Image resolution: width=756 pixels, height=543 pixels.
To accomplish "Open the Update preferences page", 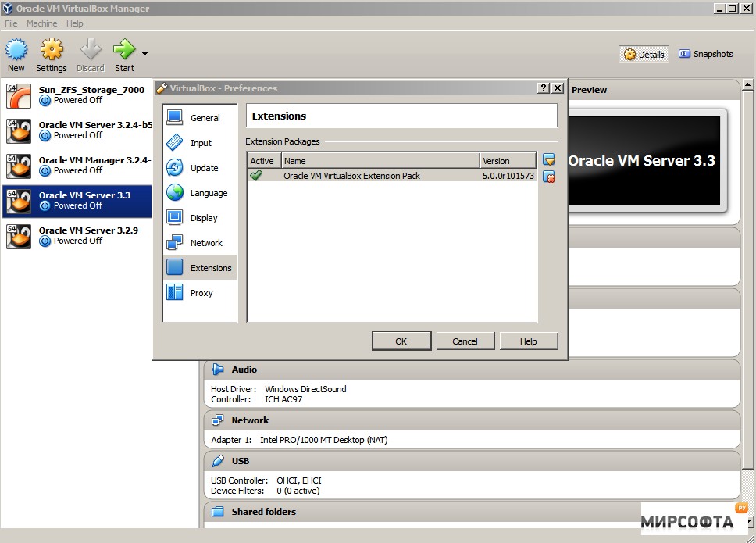I will pyautogui.click(x=200, y=168).
